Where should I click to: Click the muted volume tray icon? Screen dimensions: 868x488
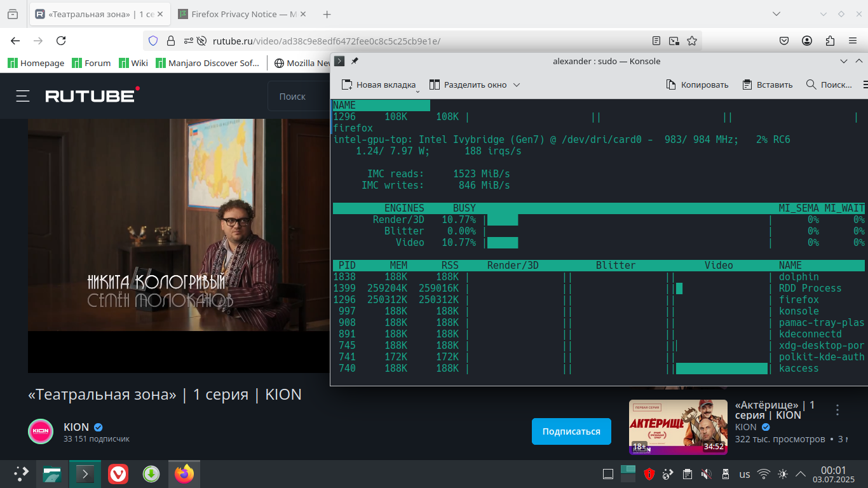(706, 474)
